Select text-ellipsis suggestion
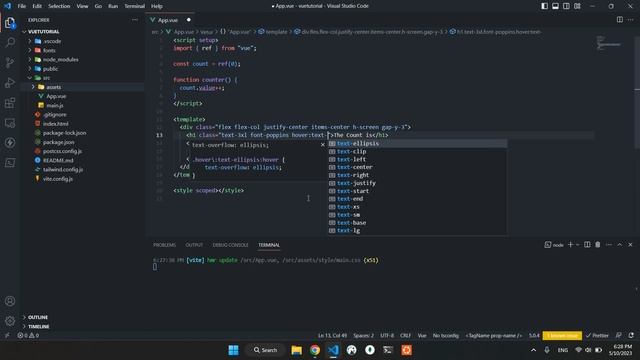The width and height of the screenshot is (640, 360). click(418, 144)
